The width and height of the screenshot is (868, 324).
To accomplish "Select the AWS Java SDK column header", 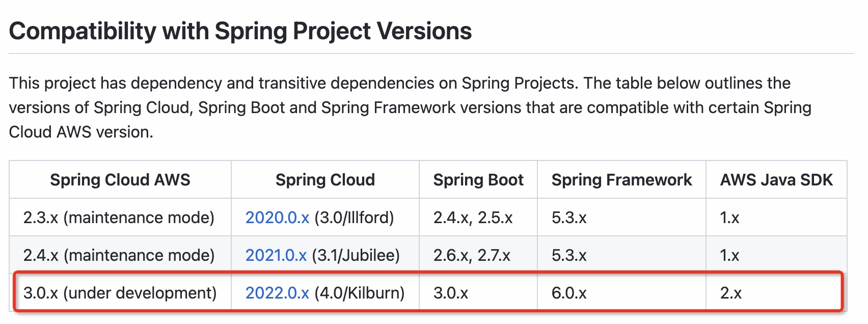I will [776, 180].
